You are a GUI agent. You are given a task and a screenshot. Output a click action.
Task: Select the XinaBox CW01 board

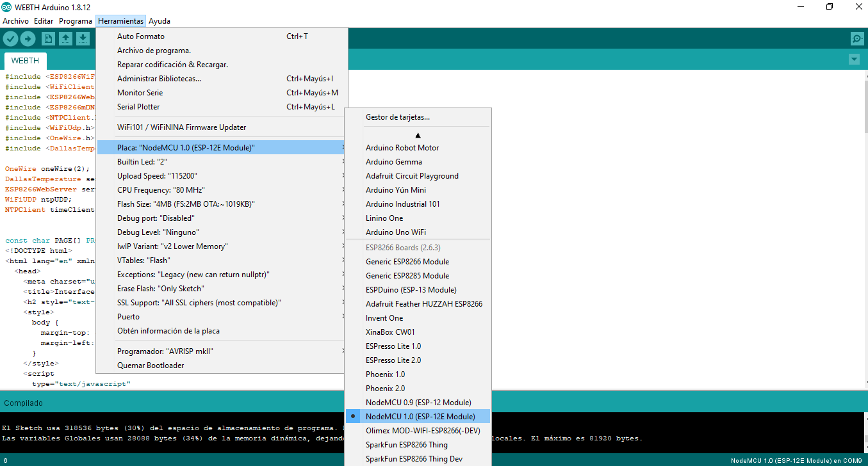[418, 332]
